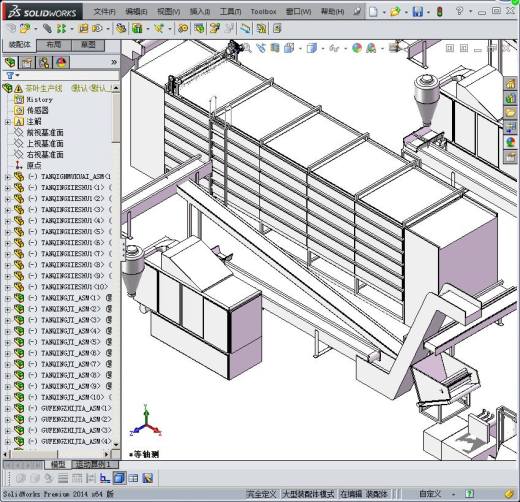
Task: Expand GUFENGZHIJIA_ASM<1> tree node
Action: tap(8, 409)
